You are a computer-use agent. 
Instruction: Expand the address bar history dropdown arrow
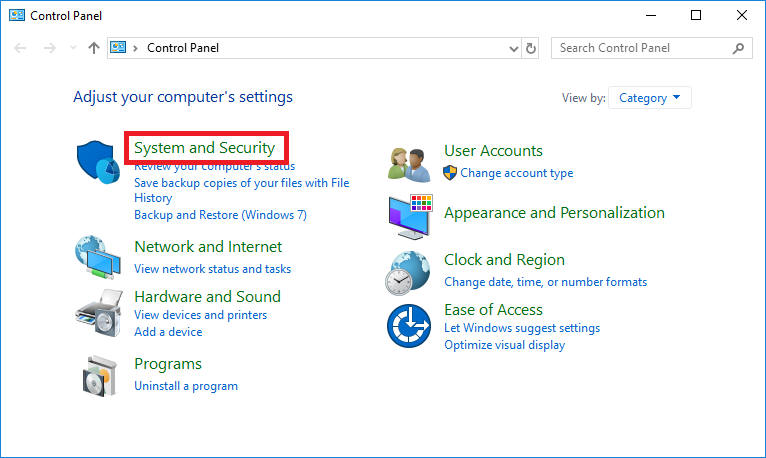[513, 48]
